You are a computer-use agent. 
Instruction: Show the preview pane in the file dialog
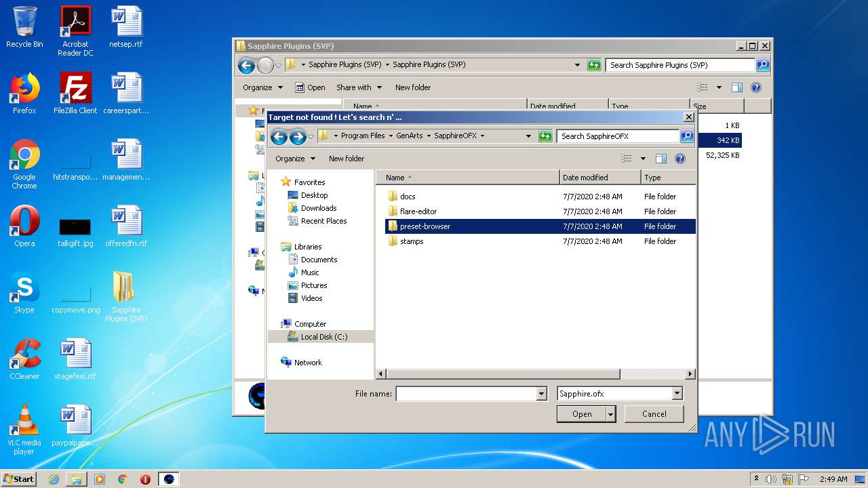660,159
